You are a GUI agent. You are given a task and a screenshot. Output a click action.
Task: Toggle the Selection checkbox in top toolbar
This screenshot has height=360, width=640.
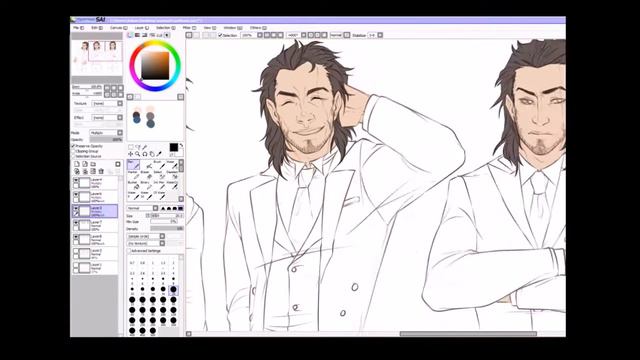click(220, 36)
